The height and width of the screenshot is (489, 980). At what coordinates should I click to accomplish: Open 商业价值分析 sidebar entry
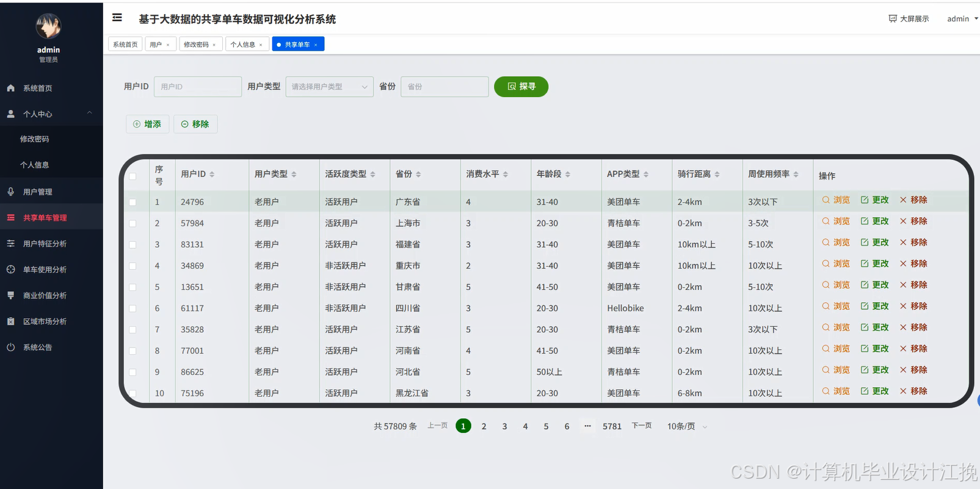click(51, 295)
